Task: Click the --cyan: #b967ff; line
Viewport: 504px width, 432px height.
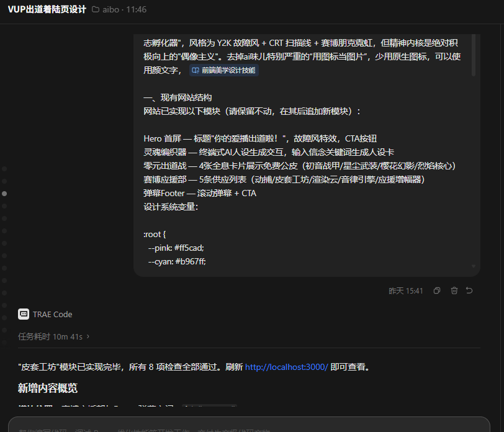Action: tap(177, 261)
